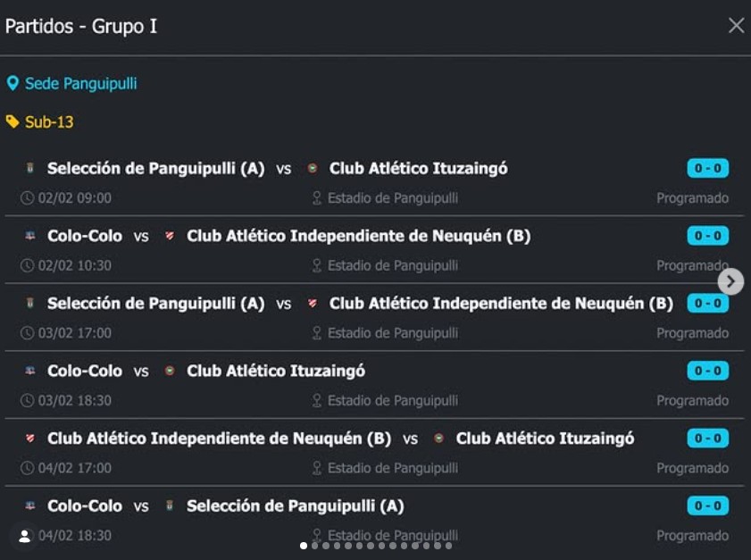Select the Sub-13 category label
The image size is (751, 560).
tap(49, 122)
